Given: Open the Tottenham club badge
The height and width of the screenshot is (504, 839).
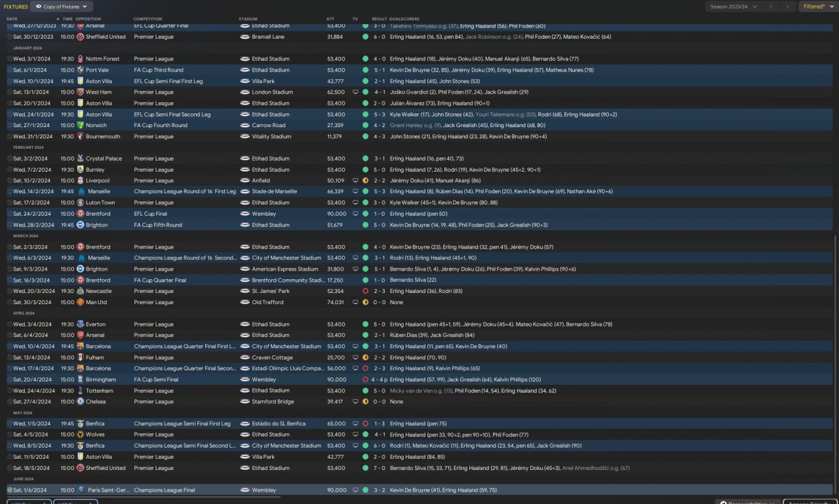Looking at the screenshot, I should (x=81, y=391).
